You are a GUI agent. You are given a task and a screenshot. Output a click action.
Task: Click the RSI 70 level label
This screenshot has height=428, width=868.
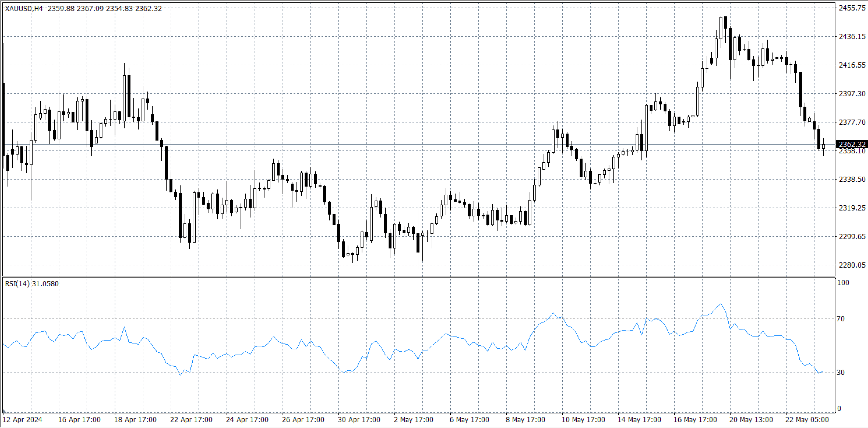tap(841, 319)
